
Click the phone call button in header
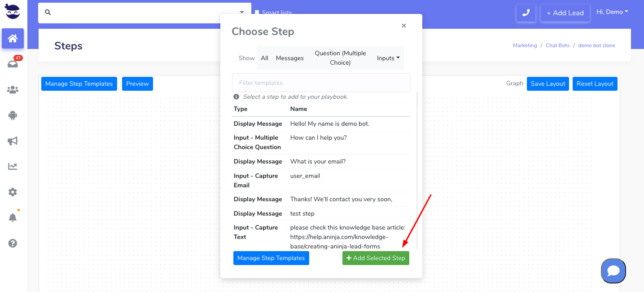(526, 13)
